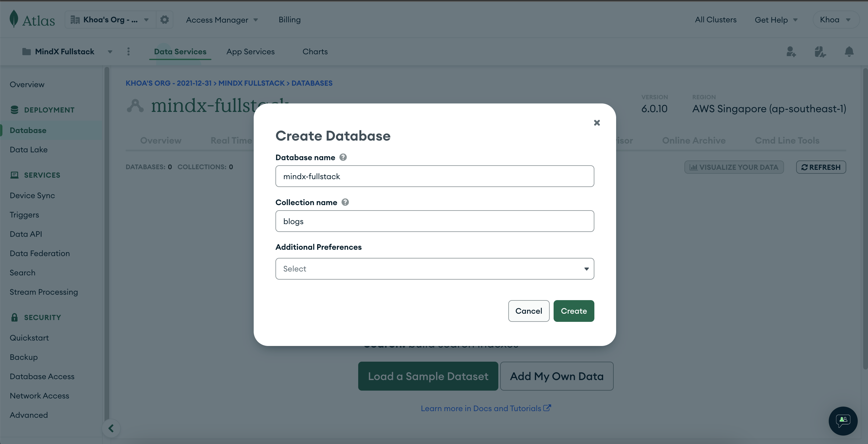This screenshot has width=868, height=444.
Task: Click the Atlas leaf logo
Action: [14, 19]
